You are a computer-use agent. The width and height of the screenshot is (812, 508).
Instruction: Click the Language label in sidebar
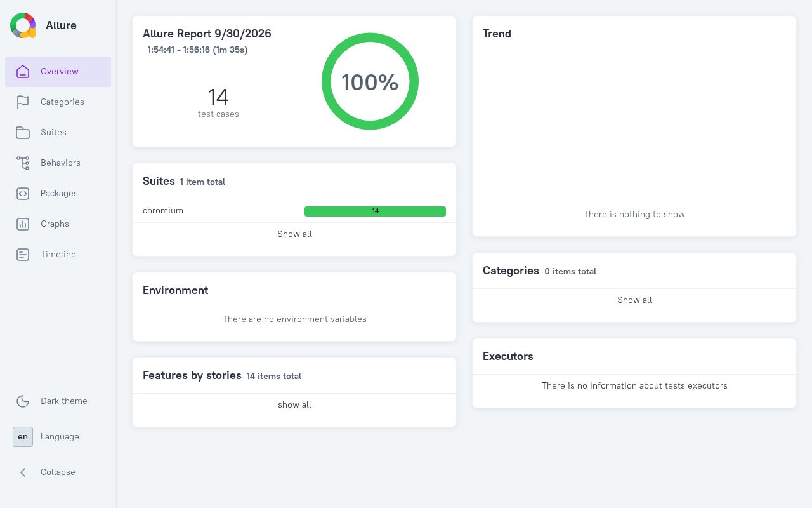(x=60, y=436)
